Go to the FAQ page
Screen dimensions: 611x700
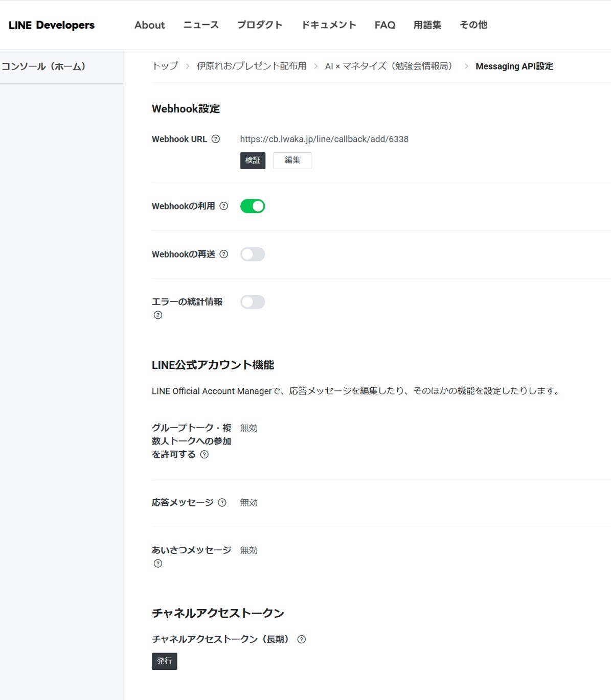click(385, 25)
